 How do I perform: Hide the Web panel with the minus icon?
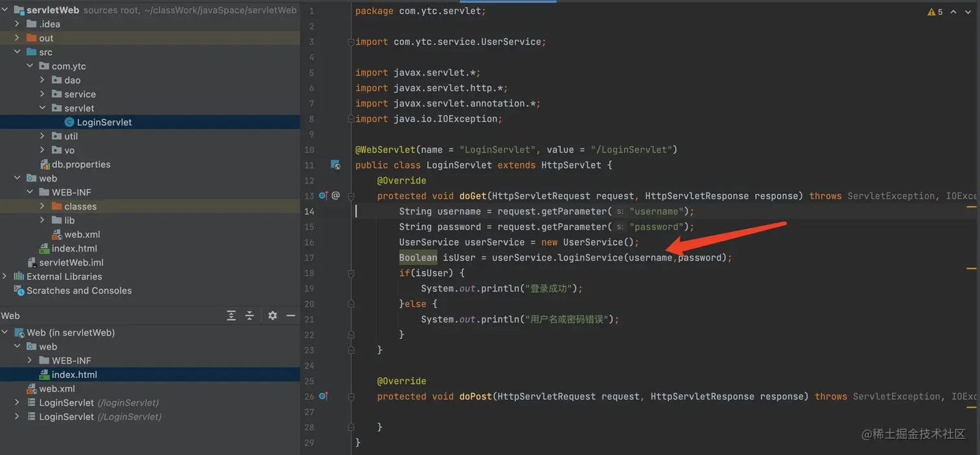coord(291,316)
